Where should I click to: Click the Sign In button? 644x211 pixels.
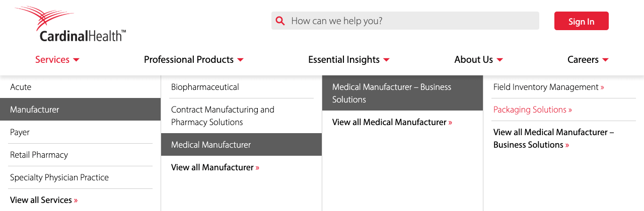point(581,21)
